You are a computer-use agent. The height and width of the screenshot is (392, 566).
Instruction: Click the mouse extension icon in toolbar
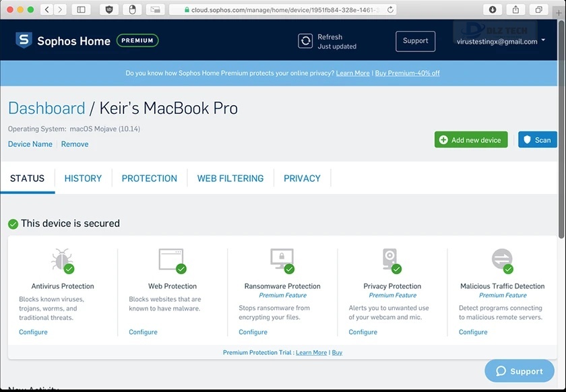[132, 9]
